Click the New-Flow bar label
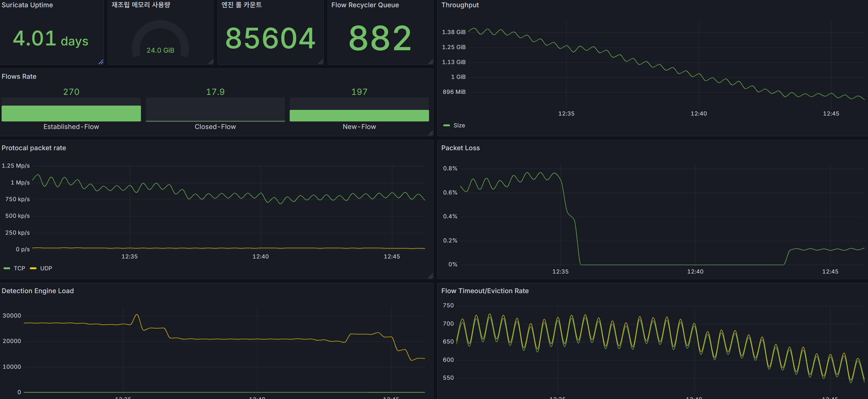This screenshot has width=868, height=399. tap(359, 127)
